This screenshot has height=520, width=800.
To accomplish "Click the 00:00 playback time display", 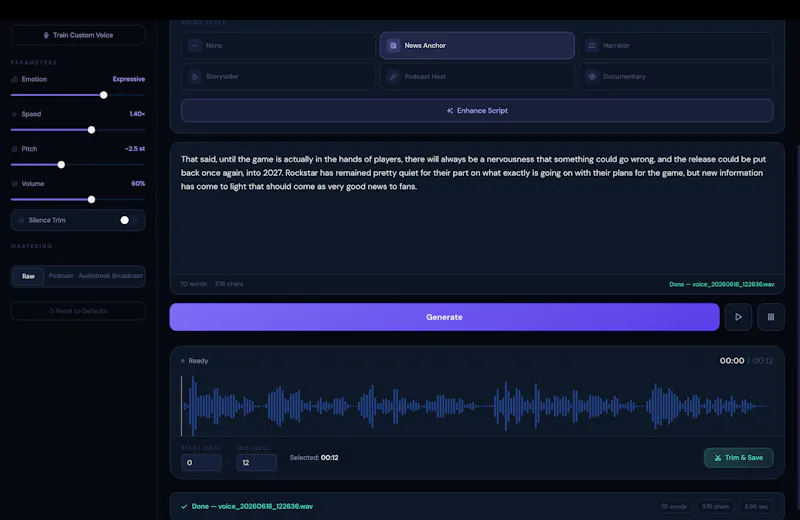I will pos(732,361).
